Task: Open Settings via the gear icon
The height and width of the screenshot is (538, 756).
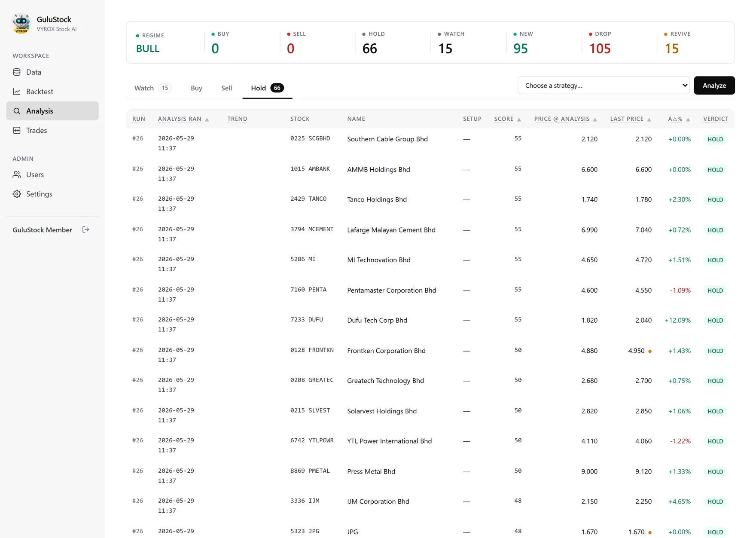Action: (x=17, y=194)
